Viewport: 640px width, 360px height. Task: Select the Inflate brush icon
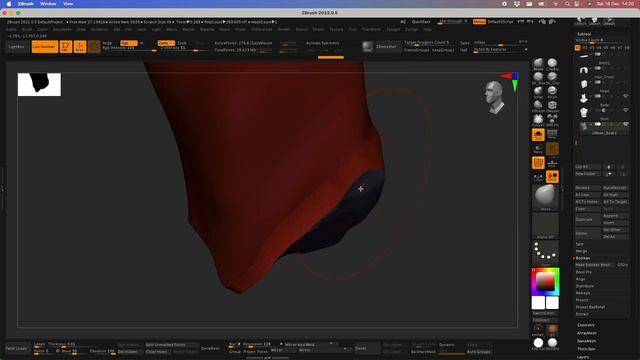pos(538,92)
